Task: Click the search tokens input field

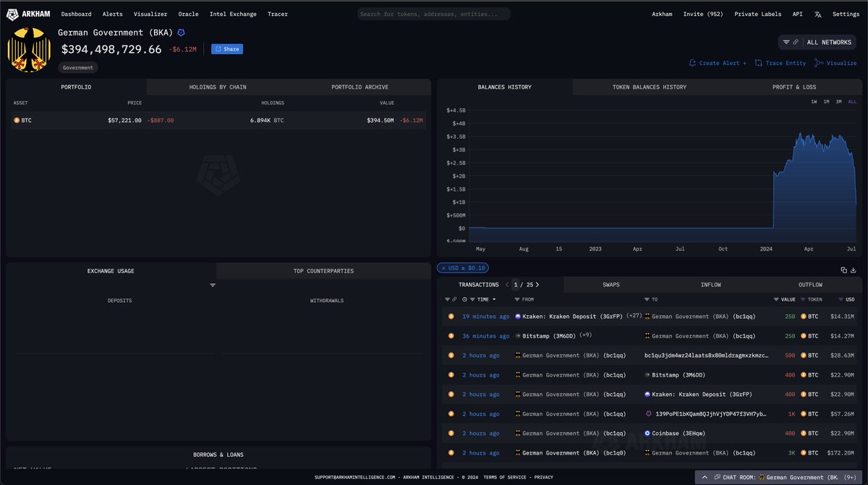Action: pyautogui.click(x=433, y=14)
